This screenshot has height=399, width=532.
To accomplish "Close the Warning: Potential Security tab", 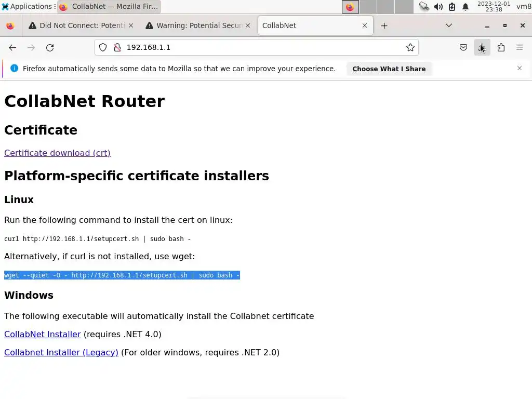I will click(248, 25).
